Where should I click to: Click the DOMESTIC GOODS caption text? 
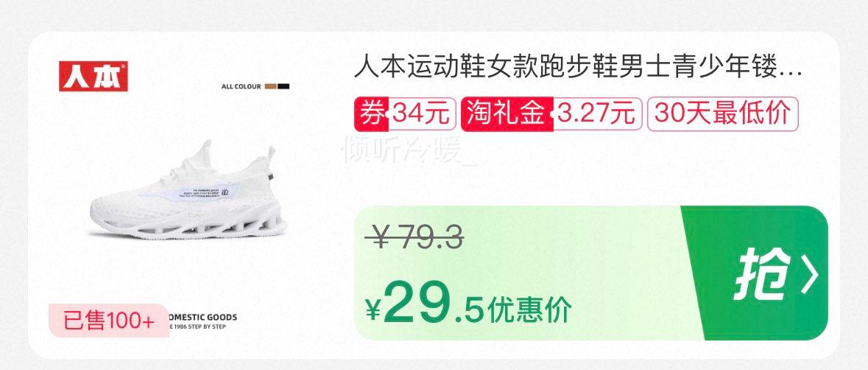coord(202,318)
